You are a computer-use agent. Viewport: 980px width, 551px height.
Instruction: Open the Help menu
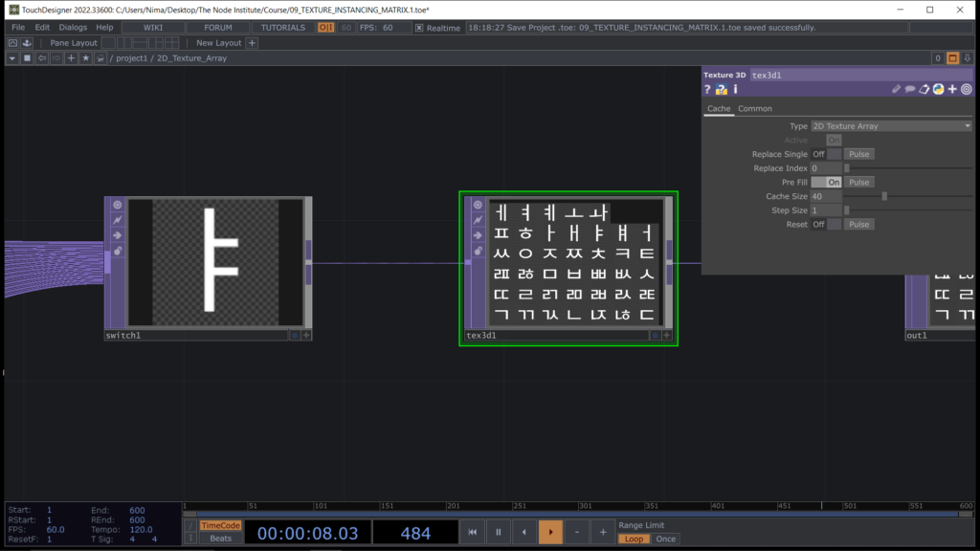[x=104, y=28]
